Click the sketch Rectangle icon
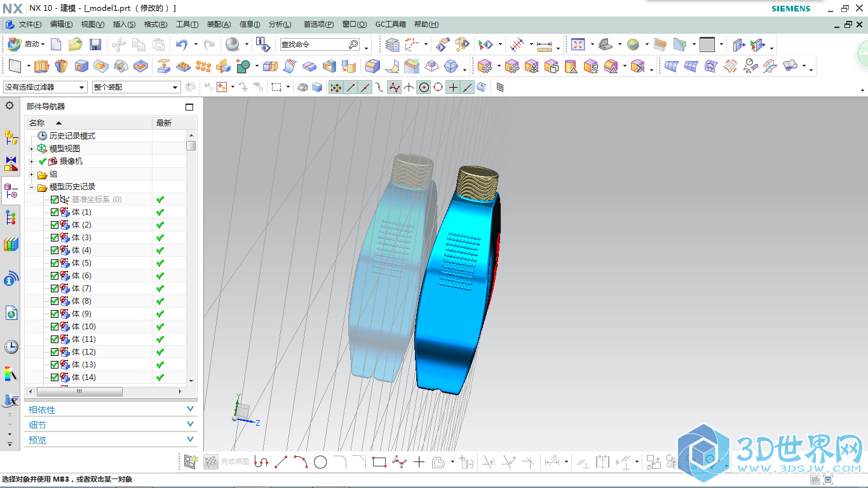The image size is (868, 488). pyautogui.click(x=379, y=462)
